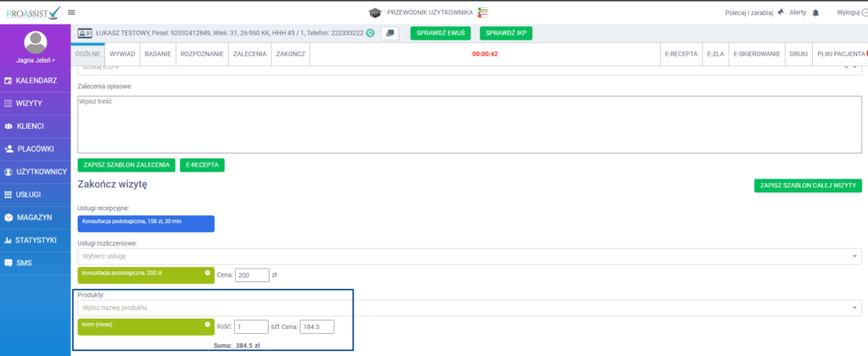The image size is (868, 356).
Task: Open Kalendarz in the sidebar
Action: pyautogui.click(x=36, y=81)
